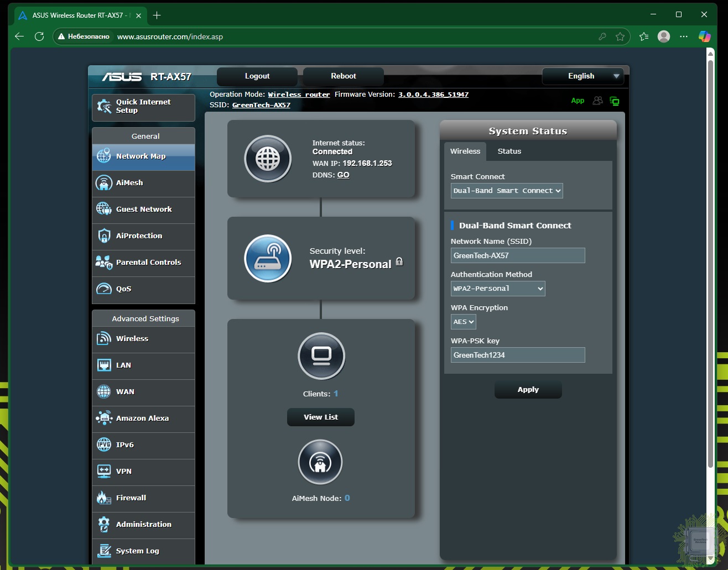This screenshot has height=570, width=728.
Task: Open a new browser tab
Action: point(157,15)
